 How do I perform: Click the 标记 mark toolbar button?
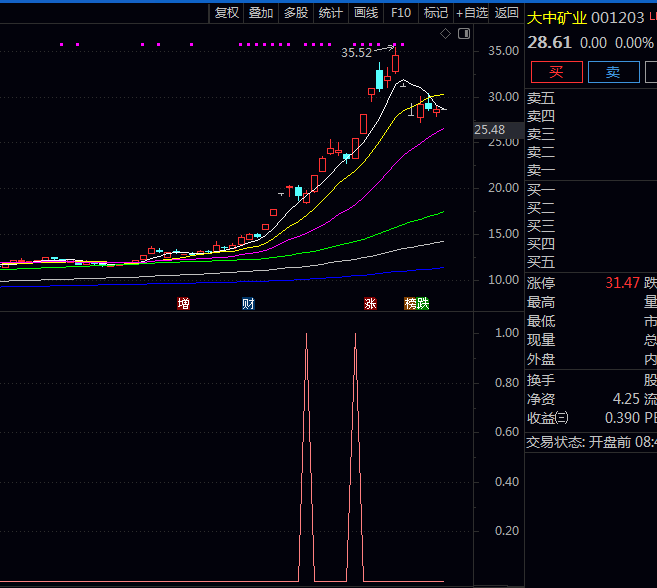tap(435, 13)
